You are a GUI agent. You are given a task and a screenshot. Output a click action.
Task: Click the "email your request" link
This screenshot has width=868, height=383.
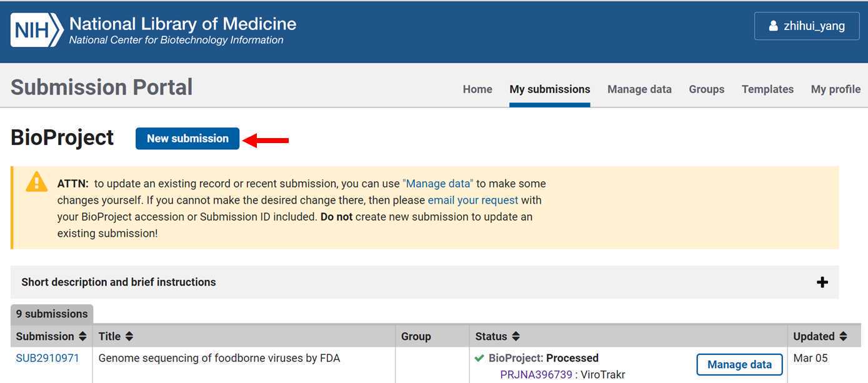[473, 201]
